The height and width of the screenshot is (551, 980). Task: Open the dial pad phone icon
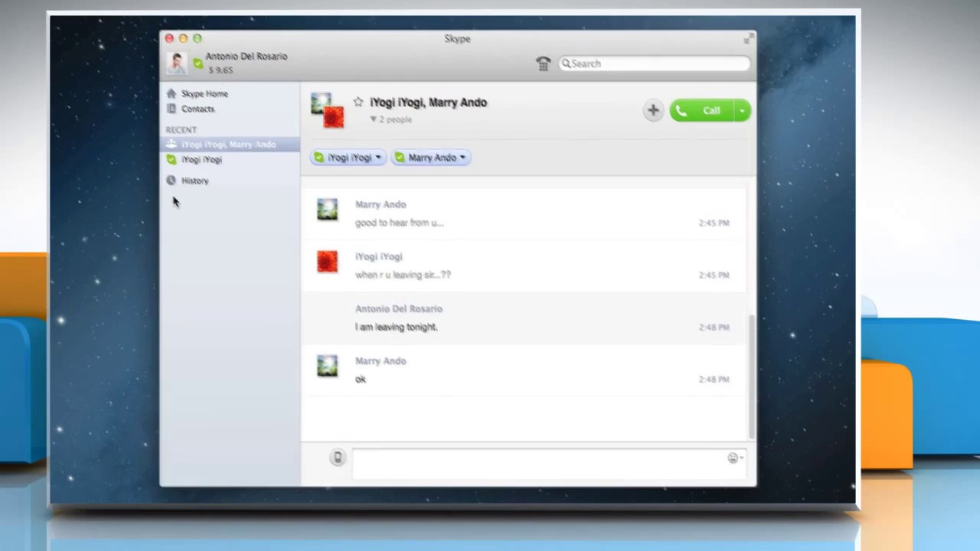pyautogui.click(x=543, y=64)
